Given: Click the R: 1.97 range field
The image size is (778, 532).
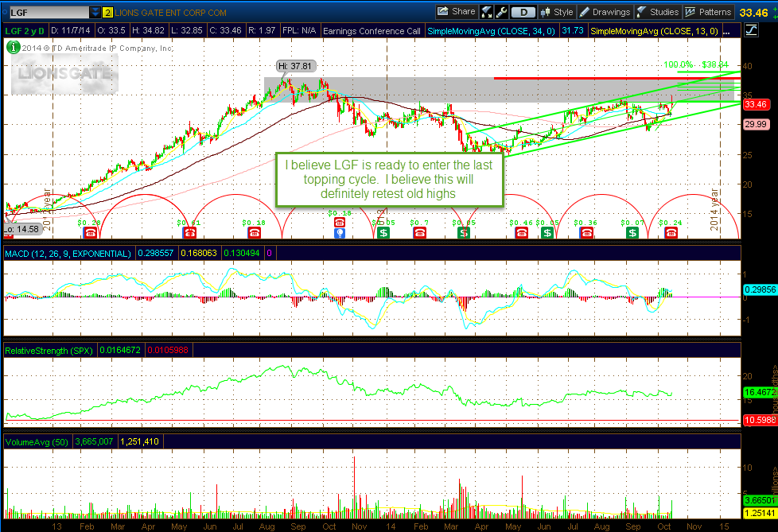Looking at the screenshot, I should pyautogui.click(x=262, y=31).
